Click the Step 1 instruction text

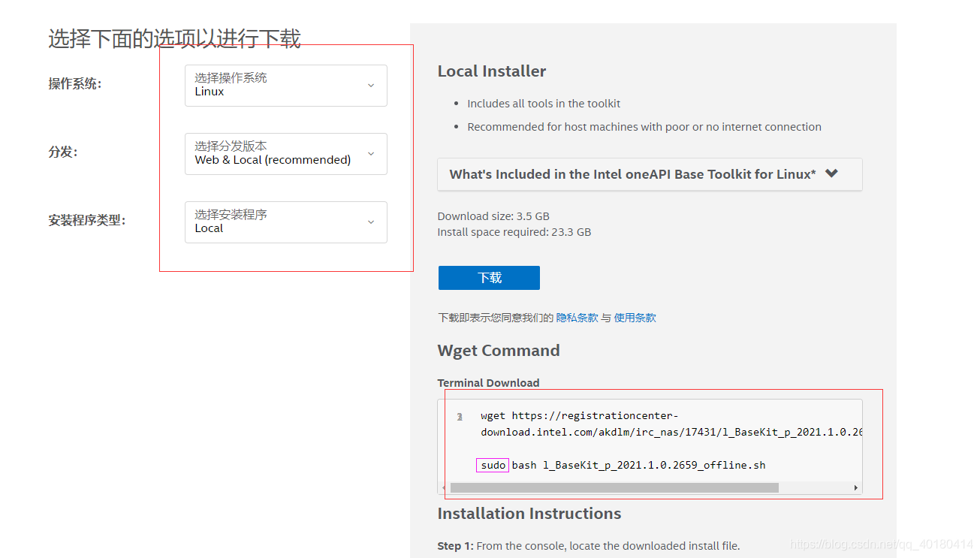[x=589, y=546]
